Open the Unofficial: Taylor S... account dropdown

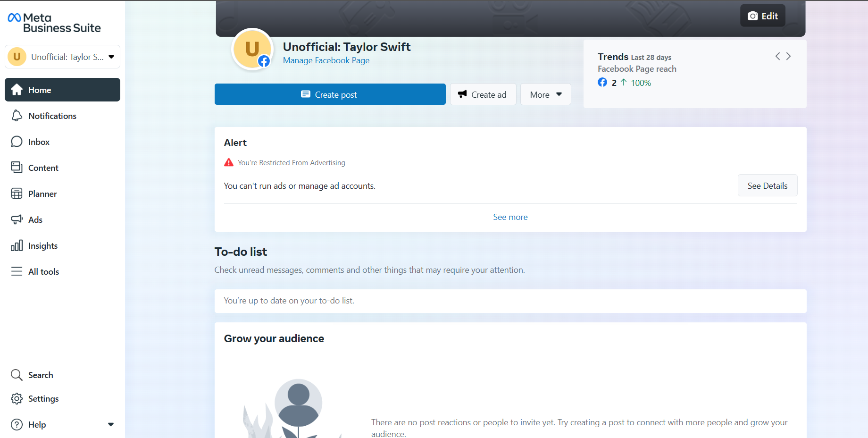click(62, 57)
